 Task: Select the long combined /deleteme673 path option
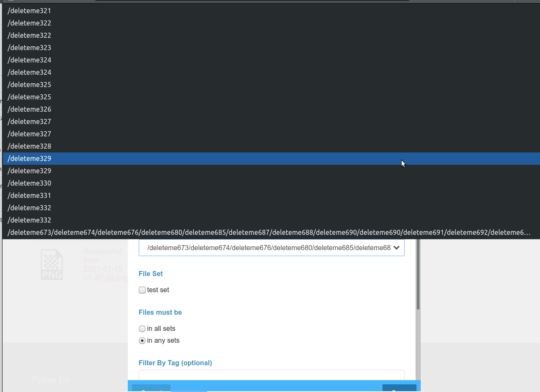(x=269, y=232)
